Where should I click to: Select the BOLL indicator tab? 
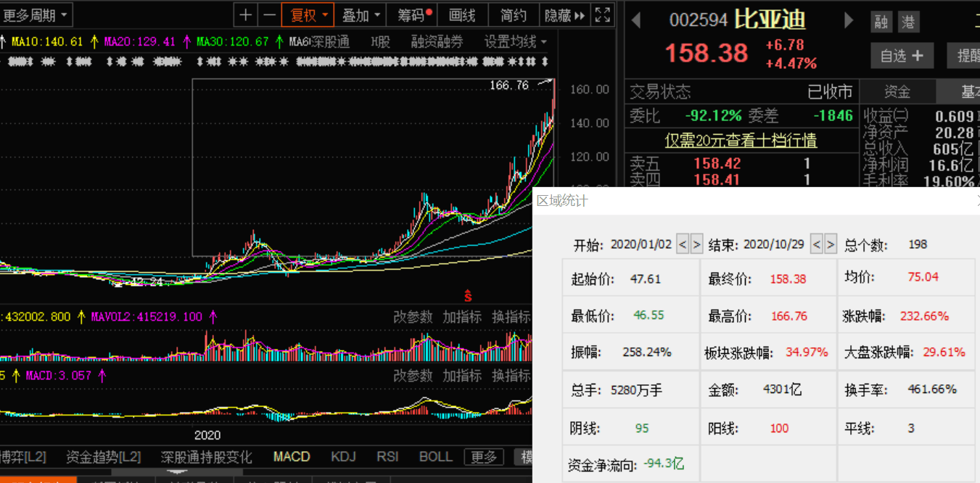pos(436,457)
